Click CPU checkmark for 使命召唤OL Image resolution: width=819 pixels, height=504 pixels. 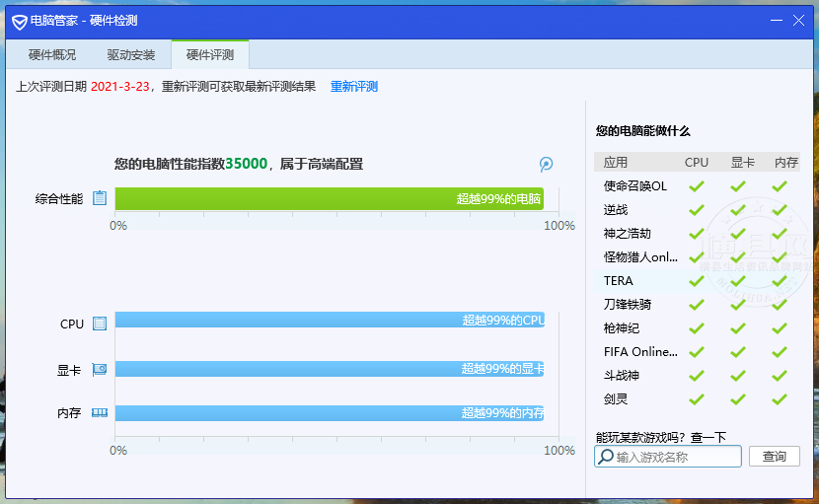tap(697, 186)
